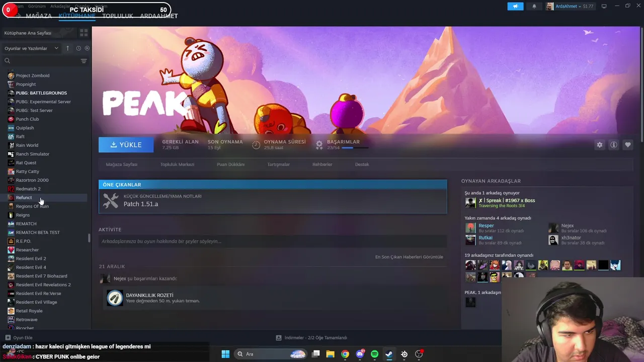Click the achievements progress bar
Screen dimensions: 644x362
(355, 148)
